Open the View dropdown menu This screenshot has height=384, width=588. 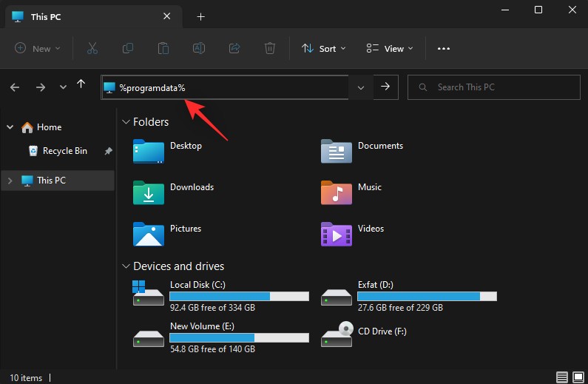(x=390, y=48)
